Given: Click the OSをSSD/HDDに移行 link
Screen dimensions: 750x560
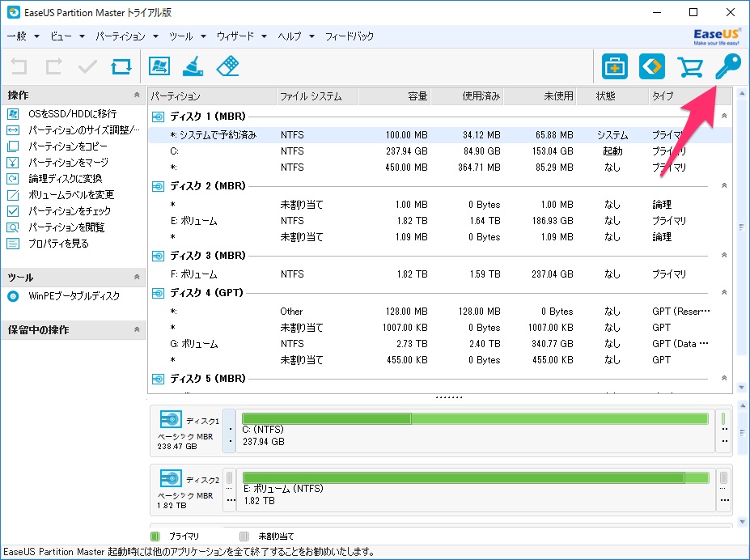Looking at the screenshot, I should tap(73, 114).
